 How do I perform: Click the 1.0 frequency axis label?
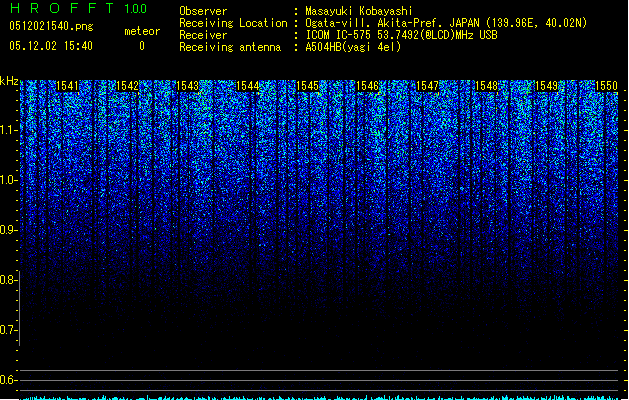pos(8,180)
